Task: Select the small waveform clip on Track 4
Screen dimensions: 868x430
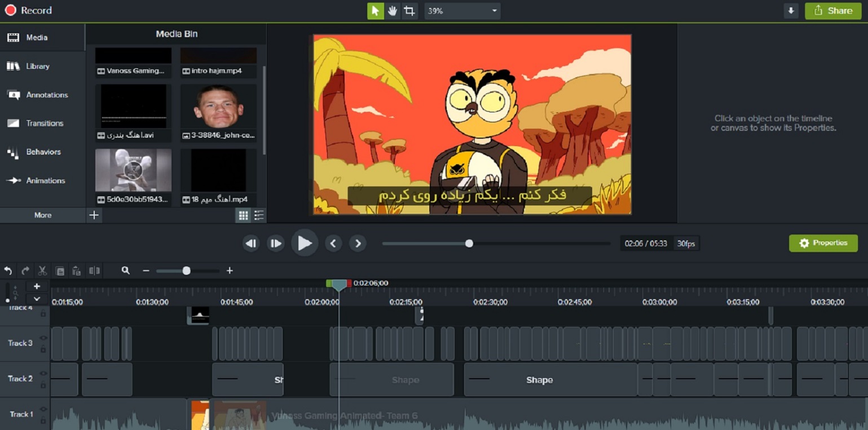Action: (x=199, y=315)
